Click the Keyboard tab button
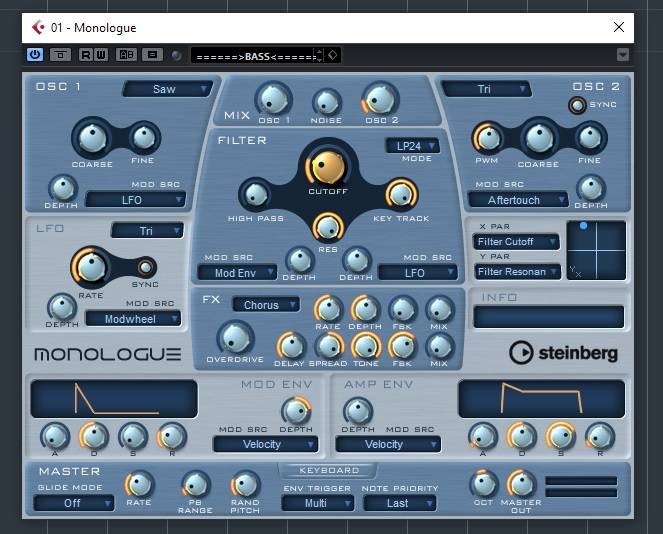Screen dimensions: 663x534 [x=328, y=471]
